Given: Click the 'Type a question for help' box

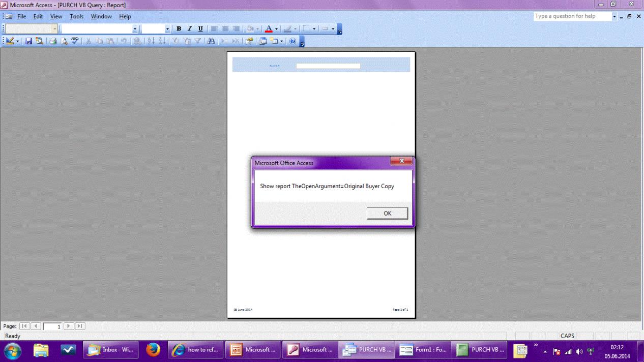Looking at the screenshot, I should point(572,16).
